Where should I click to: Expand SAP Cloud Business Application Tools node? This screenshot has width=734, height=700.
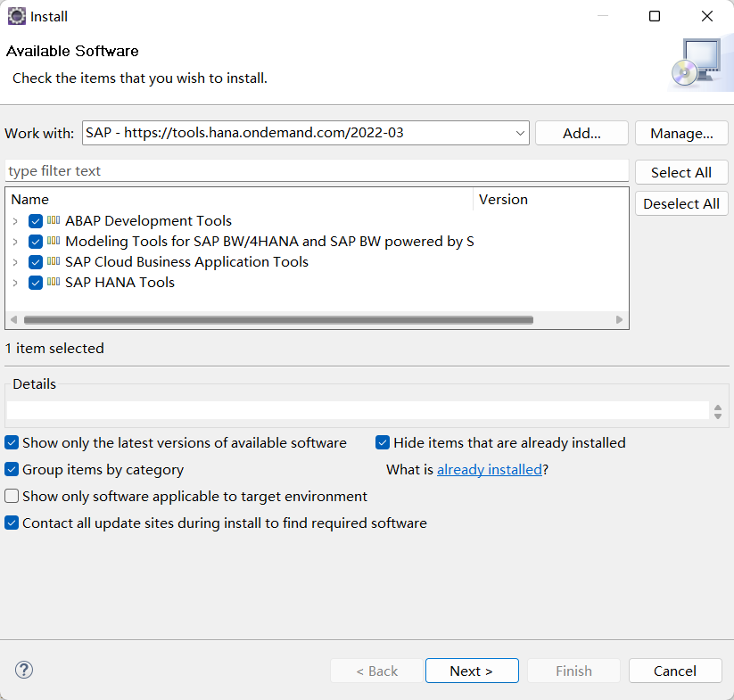[x=15, y=262]
